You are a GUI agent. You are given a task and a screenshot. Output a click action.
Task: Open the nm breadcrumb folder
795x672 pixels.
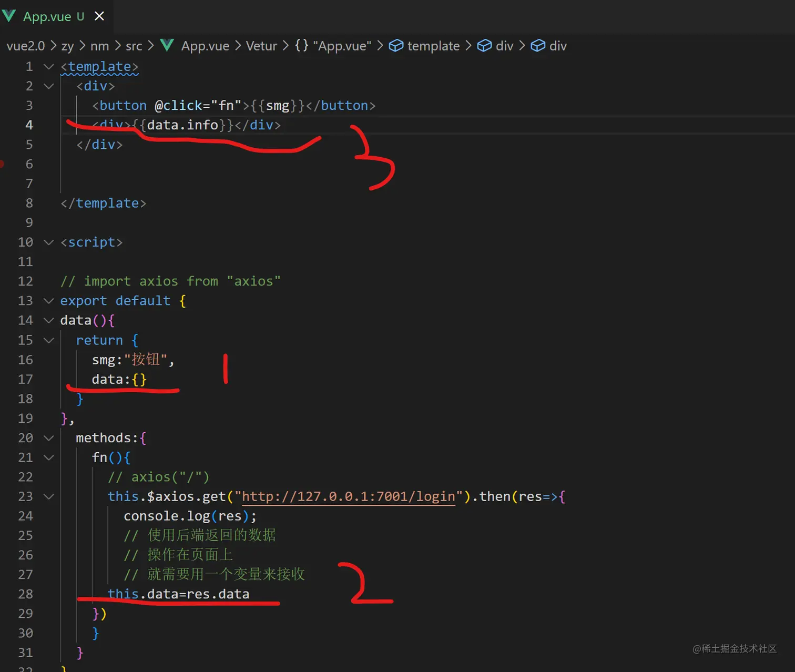click(x=100, y=46)
